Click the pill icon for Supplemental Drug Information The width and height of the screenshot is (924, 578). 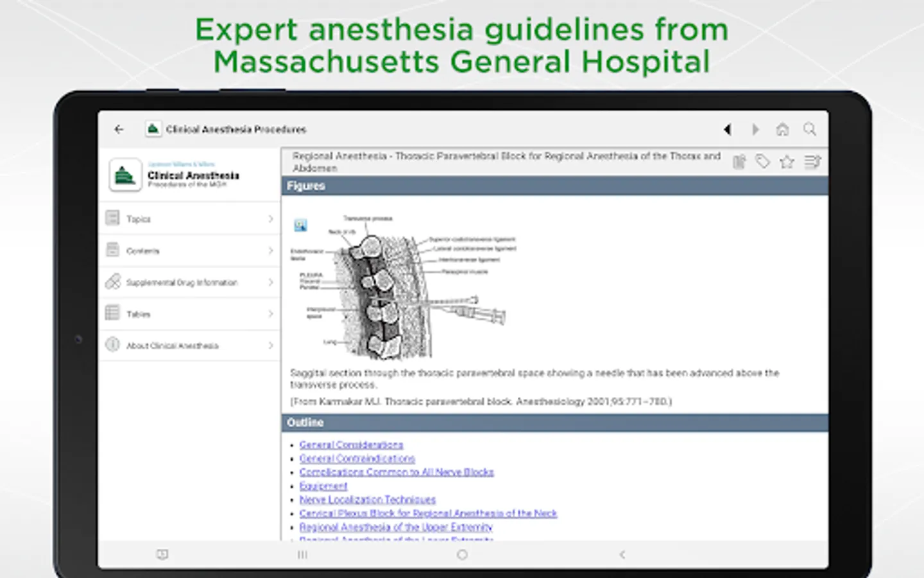coord(112,281)
